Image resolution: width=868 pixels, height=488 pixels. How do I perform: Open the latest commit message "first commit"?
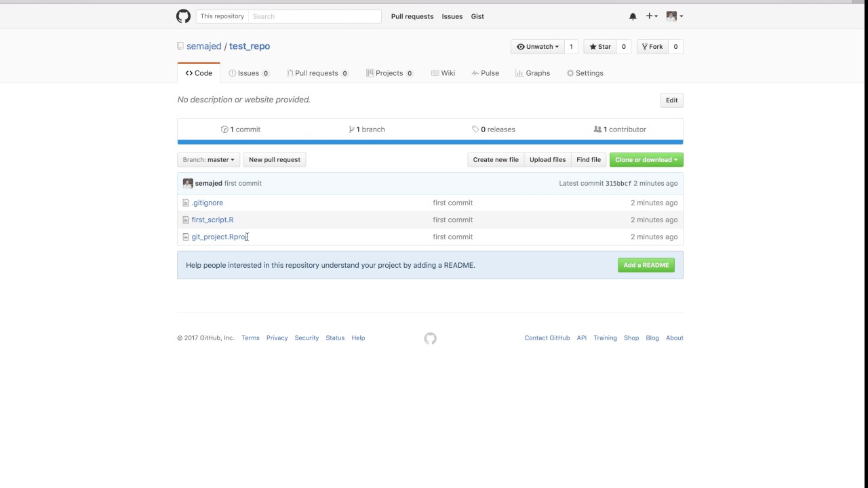point(243,184)
